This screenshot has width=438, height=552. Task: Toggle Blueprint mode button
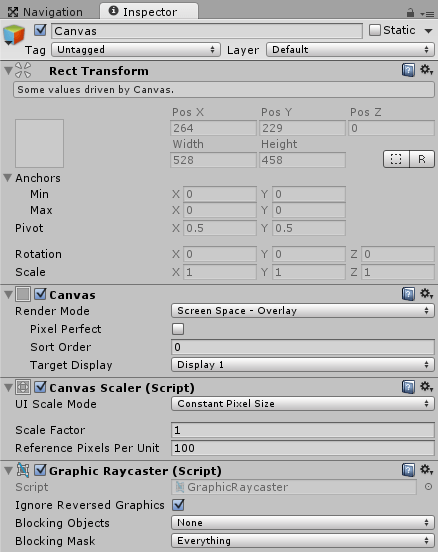tap(396, 159)
